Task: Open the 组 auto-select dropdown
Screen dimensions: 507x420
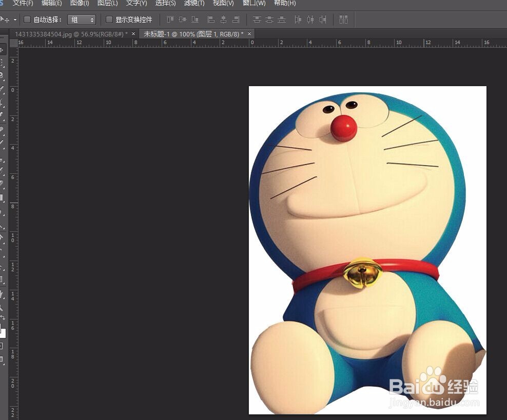Action: click(82, 19)
